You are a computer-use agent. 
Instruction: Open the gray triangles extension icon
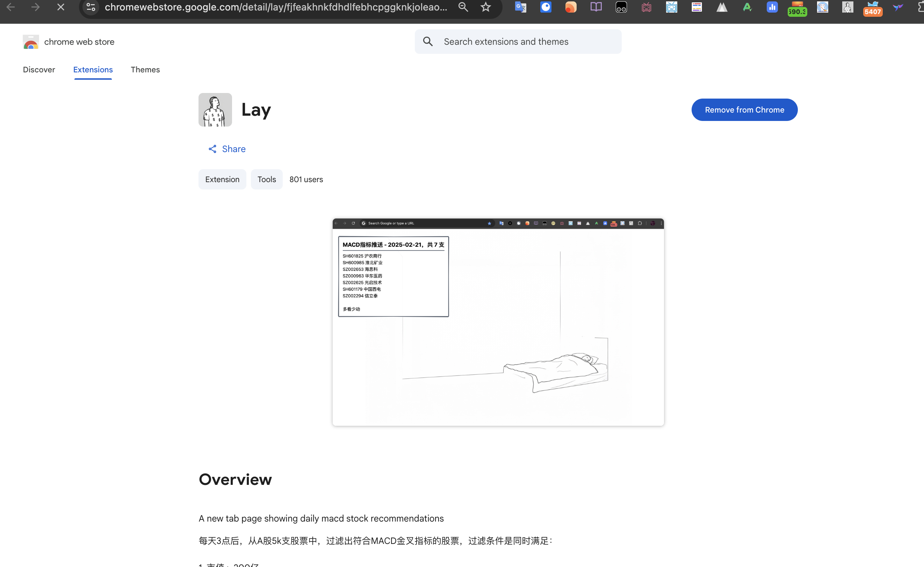pyautogui.click(x=722, y=7)
